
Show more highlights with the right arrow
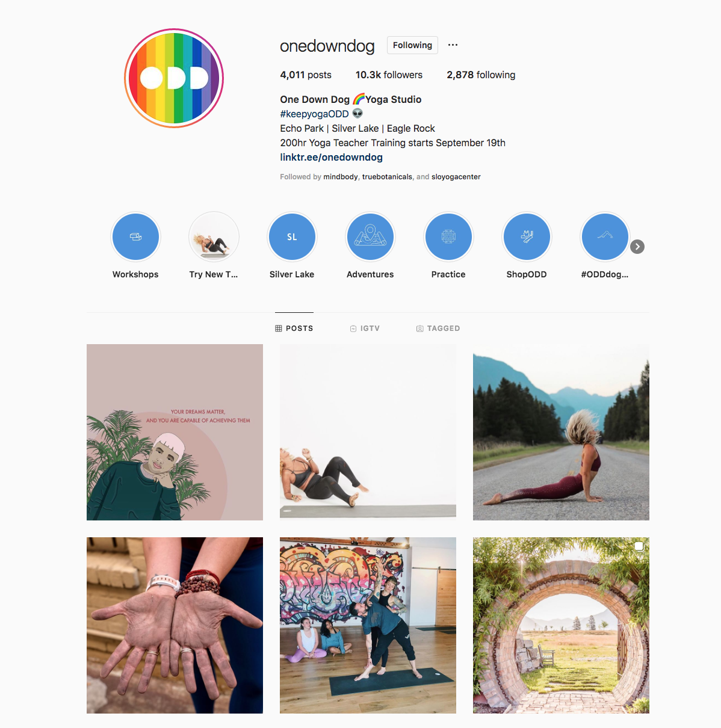[x=637, y=247]
